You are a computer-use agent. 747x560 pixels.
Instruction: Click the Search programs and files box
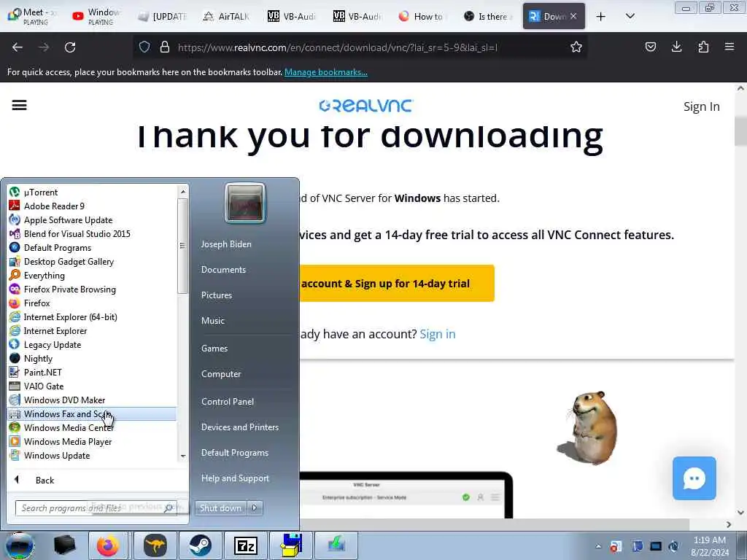tap(96, 508)
